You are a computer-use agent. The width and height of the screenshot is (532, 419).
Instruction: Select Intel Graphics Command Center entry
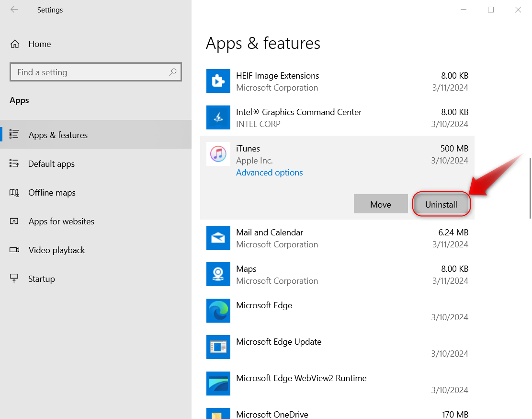click(x=337, y=117)
